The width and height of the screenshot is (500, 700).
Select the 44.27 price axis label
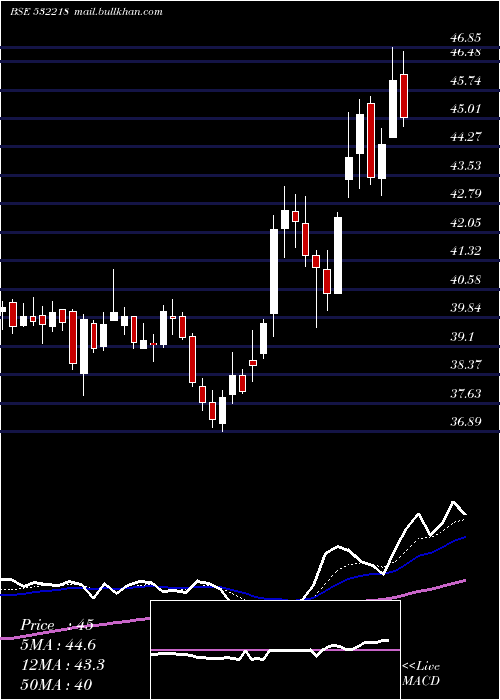[466, 137]
